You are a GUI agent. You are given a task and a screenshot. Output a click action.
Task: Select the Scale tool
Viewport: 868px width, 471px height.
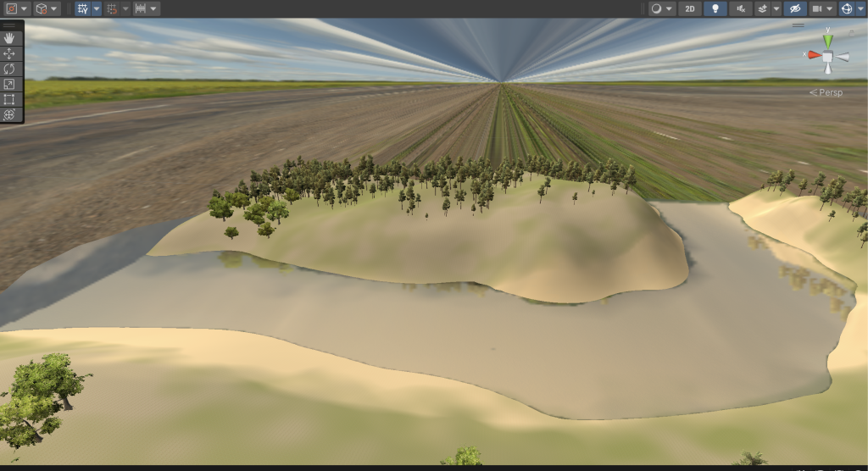pyautogui.click(x=9, y=84)
